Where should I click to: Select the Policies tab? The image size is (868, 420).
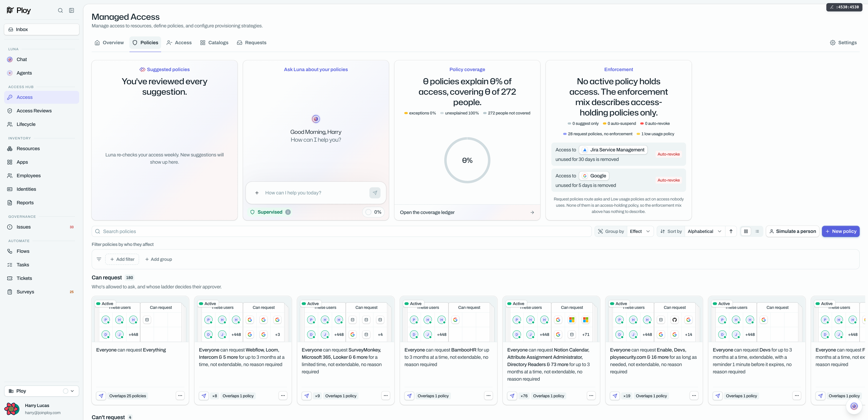(145, 43)
